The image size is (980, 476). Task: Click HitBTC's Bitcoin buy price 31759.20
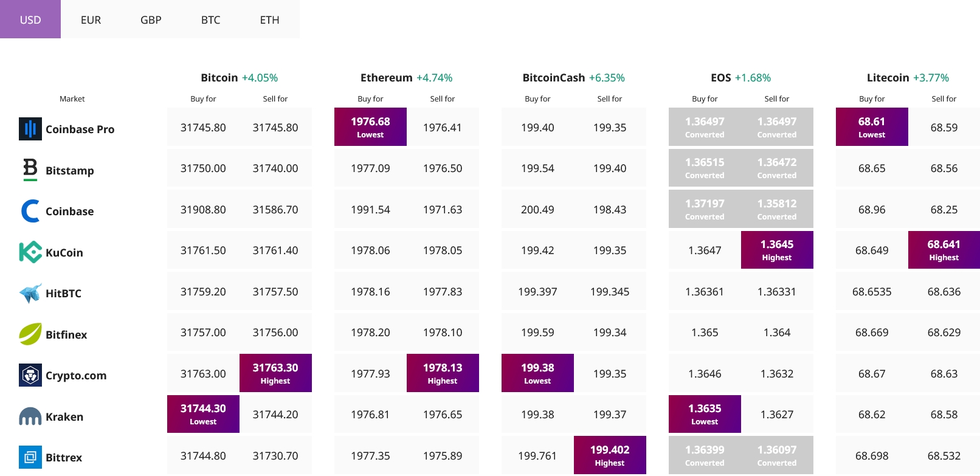[x=203, y=291]
